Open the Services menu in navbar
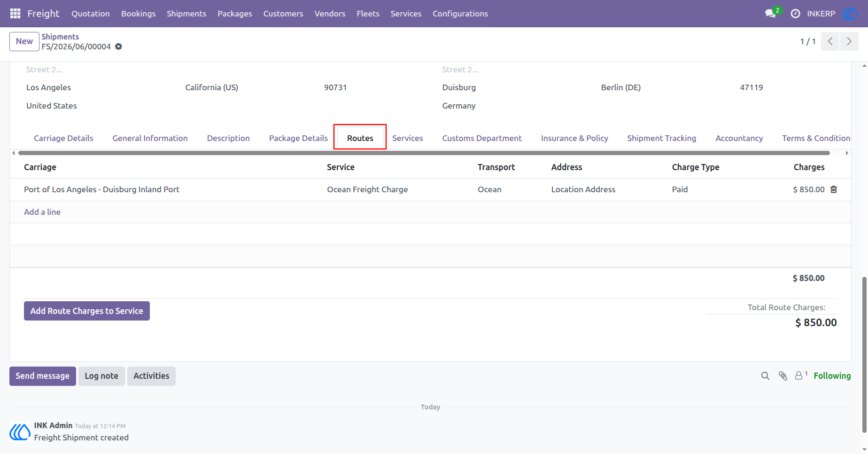 coord(406,14)
